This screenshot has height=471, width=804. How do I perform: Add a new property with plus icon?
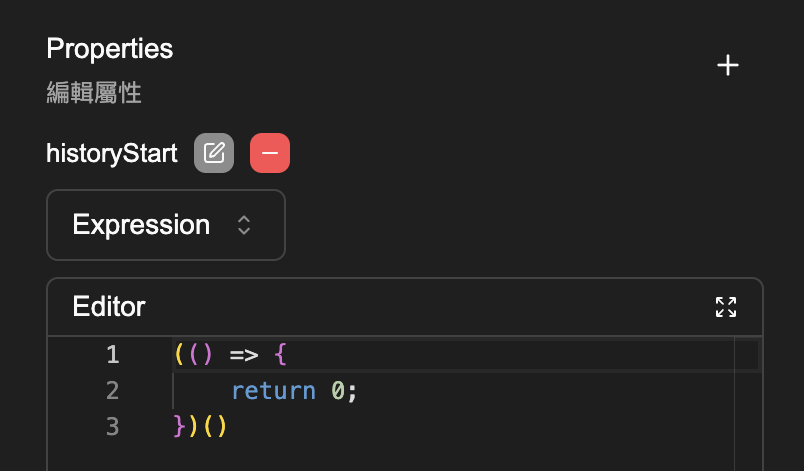point(728,66)
